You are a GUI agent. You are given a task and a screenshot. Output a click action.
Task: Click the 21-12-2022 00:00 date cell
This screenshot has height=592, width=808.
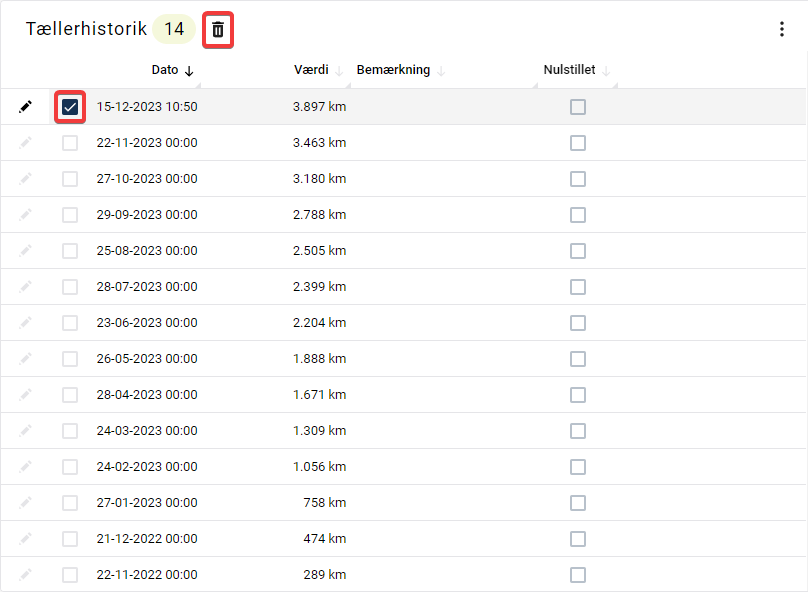(x=147, y=538)
